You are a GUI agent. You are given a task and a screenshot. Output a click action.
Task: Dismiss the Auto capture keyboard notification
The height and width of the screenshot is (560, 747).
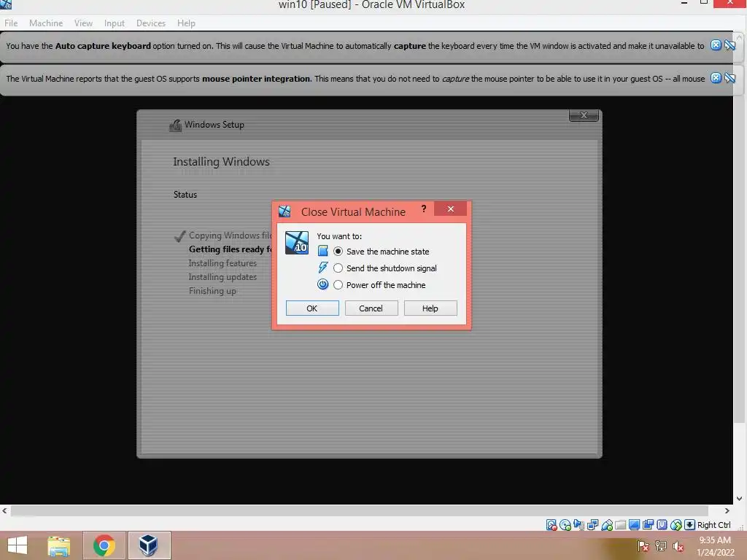pos(716,45)
